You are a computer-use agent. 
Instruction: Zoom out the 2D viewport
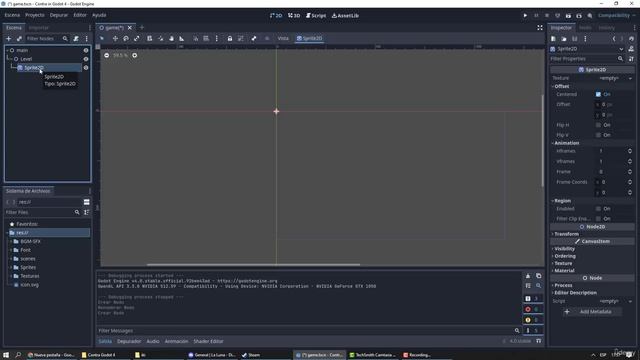(107, 55)
